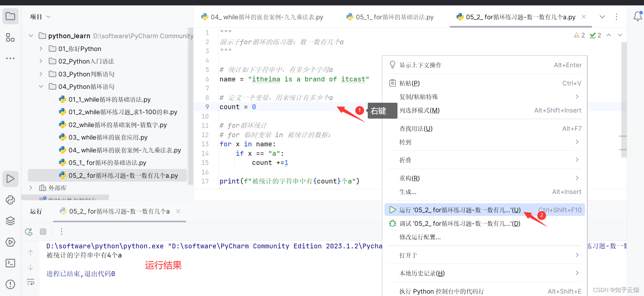Screen dimensions: 644x296
Task: Close the 05_2_ for循环练习题 editor tab
Action: (x=584, y=17)
